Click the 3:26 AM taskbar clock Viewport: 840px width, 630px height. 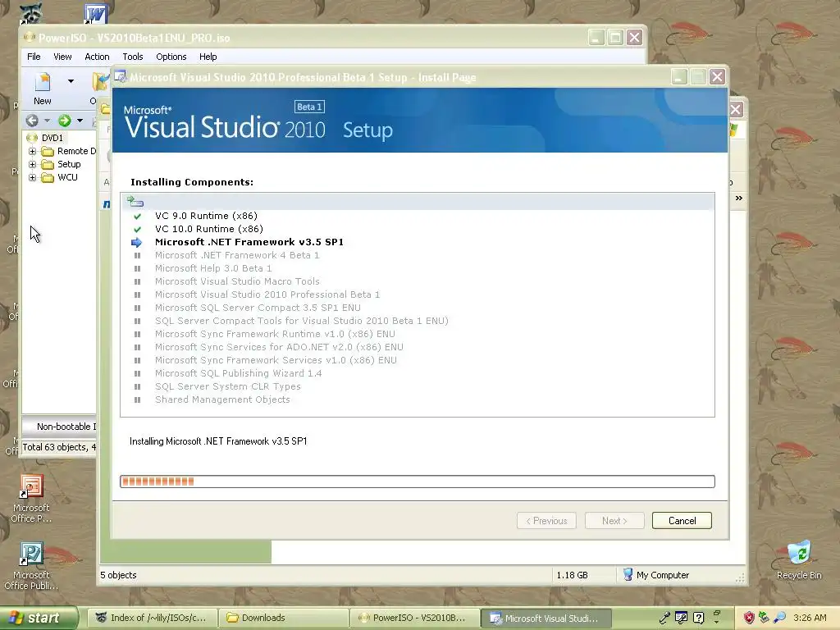coord(810,618)
